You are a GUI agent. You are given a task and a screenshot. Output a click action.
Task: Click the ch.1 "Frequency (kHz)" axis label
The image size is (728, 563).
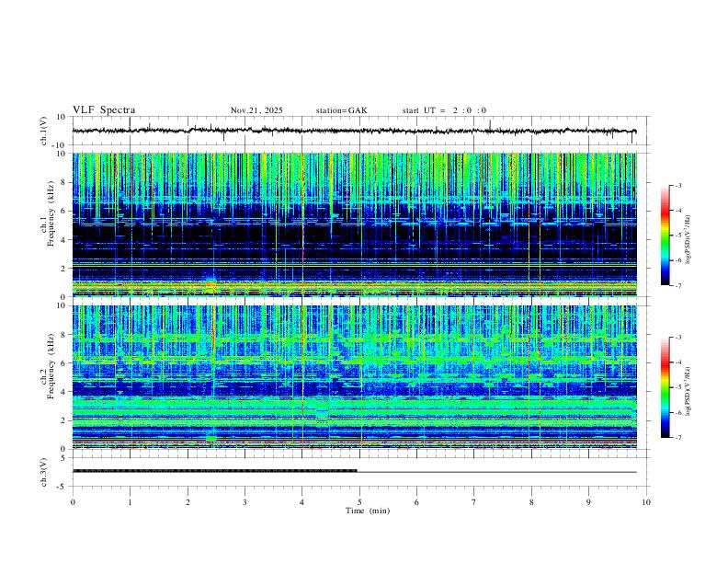coord(51,214)
